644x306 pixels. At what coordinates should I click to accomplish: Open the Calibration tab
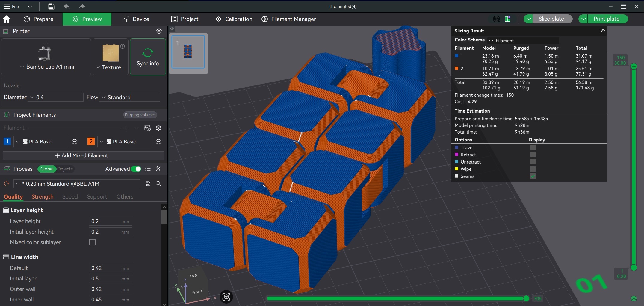(x=234, y=19)
